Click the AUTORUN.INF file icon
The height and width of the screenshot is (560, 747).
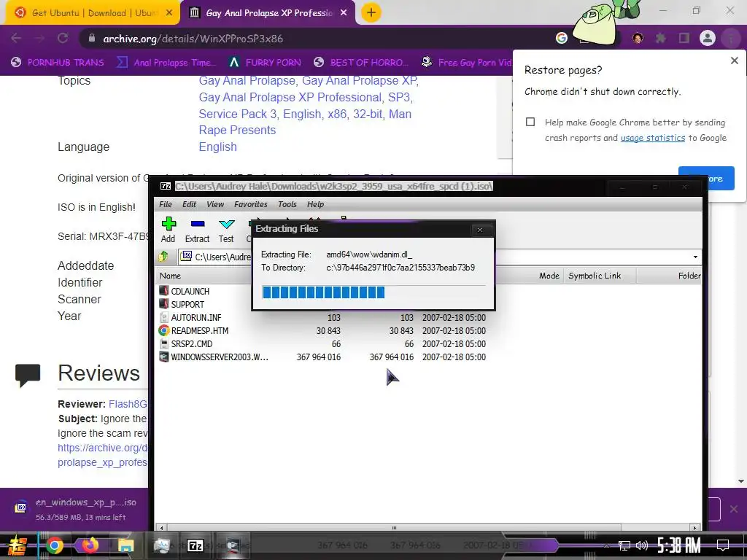[164, 317]
